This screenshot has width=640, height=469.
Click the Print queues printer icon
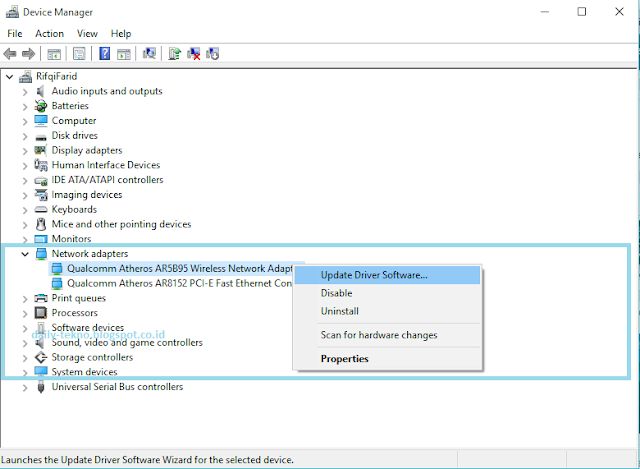[x=41, y=298]
